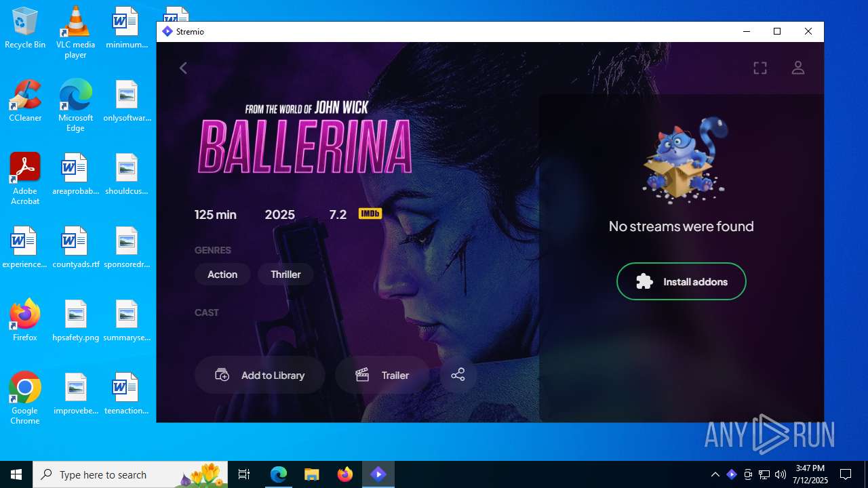Open the volume control in tray
The height and width of the screenshot is (488, 868).
[781, 474]
